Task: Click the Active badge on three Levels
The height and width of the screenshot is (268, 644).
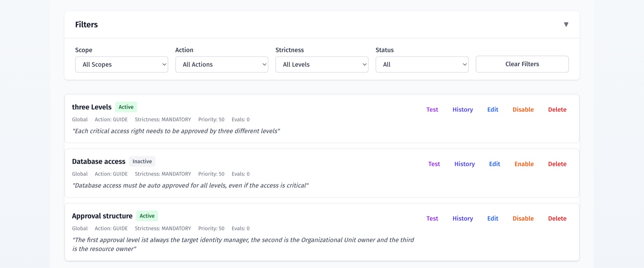Action: [126, 107]
